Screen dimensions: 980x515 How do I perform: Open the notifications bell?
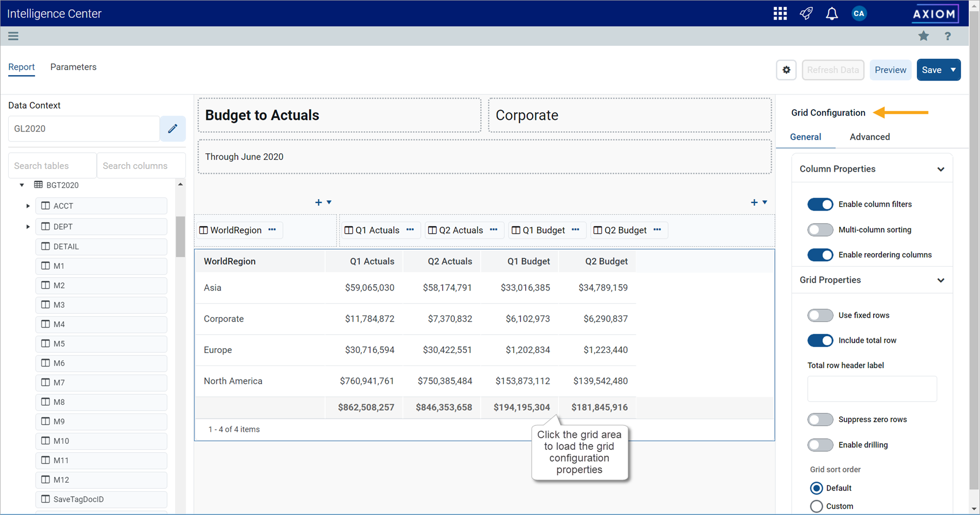(x=831, y=13)
